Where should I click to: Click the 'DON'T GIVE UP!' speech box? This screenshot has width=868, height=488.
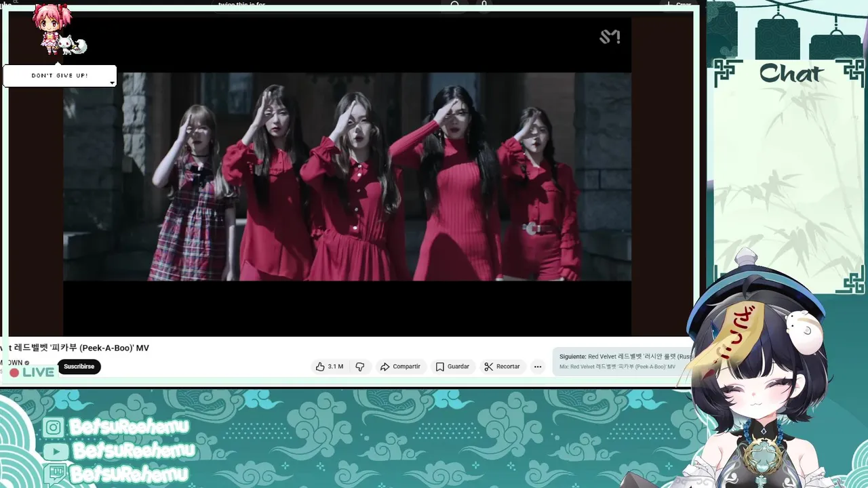pyautogui.click(x=60, y=76)
